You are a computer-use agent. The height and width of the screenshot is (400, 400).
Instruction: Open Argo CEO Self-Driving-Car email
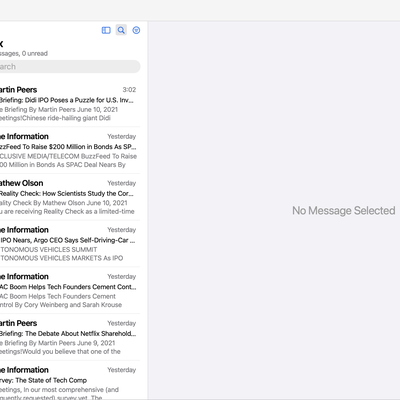pyautogui.click(x=70, y=243)
